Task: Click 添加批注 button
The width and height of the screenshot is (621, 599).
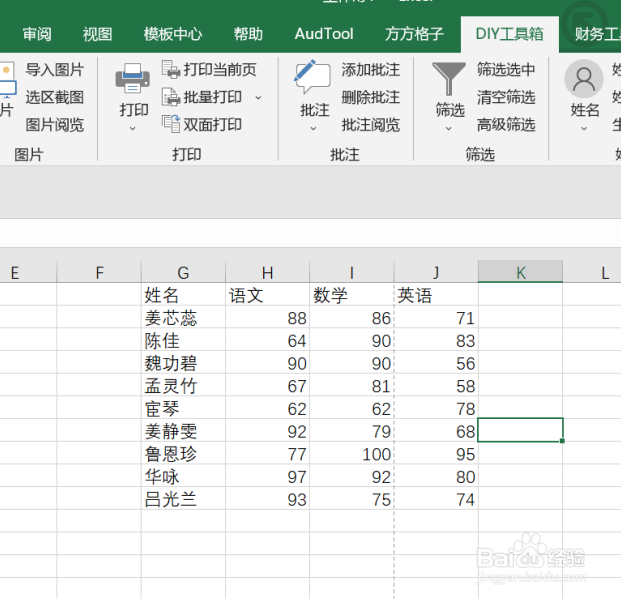Action: (371, 69)
